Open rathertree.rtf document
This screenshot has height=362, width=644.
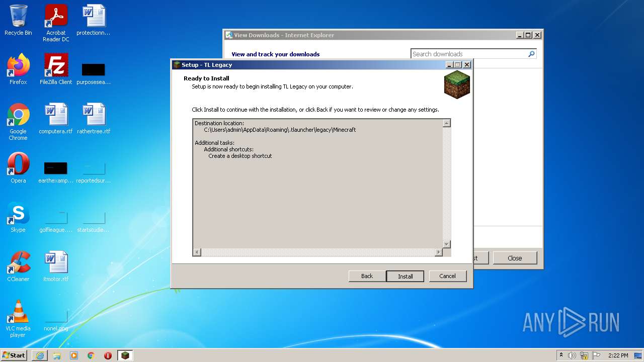[x=94, y=119]
